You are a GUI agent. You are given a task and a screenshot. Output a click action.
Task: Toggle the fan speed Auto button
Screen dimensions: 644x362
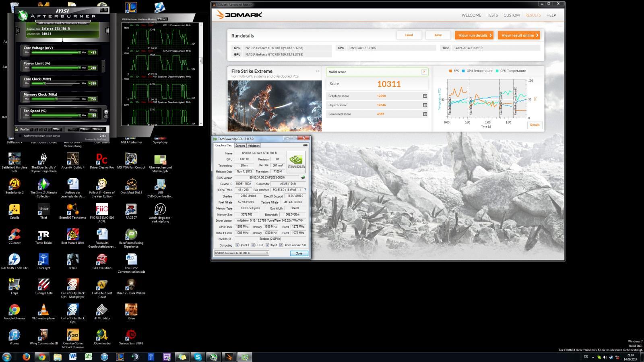(93, 110)
